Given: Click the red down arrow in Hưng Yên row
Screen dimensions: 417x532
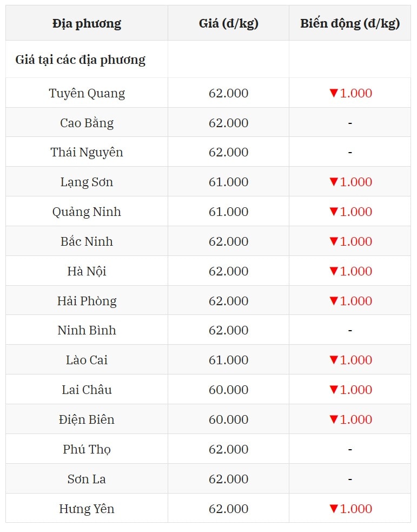Looking at the screenshot, I should (334, 509).
